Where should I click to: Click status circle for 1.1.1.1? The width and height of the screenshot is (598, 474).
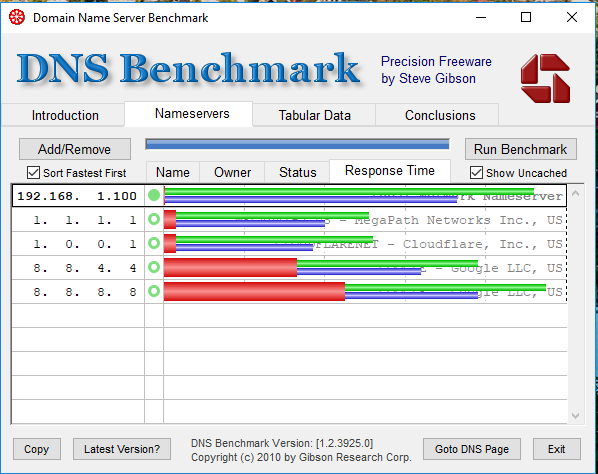tap(154, 219)
